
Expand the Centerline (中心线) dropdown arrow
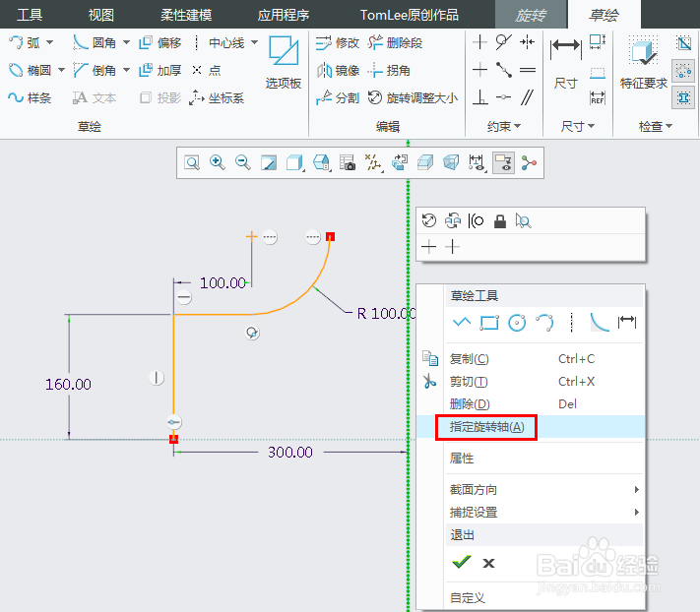(254, 43)
